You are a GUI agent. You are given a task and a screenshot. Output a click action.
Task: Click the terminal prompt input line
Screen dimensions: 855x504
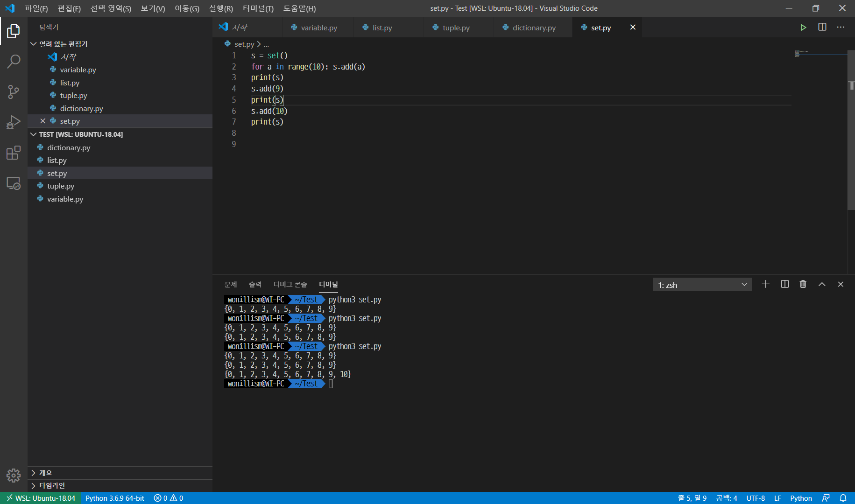click(330, 384)
